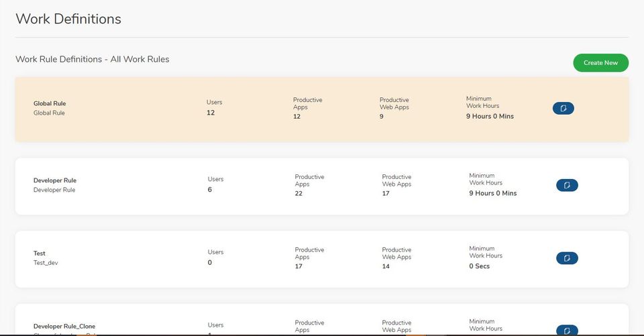Click the Users count of Developer Rule
This screenshot has height=336, width=644.
point(210,190)
